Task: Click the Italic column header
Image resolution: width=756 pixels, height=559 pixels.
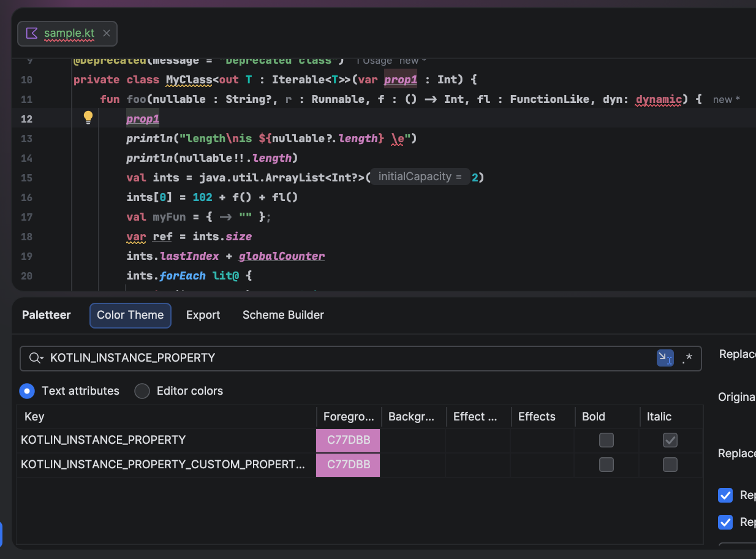Action: click(x=671, y=417)
